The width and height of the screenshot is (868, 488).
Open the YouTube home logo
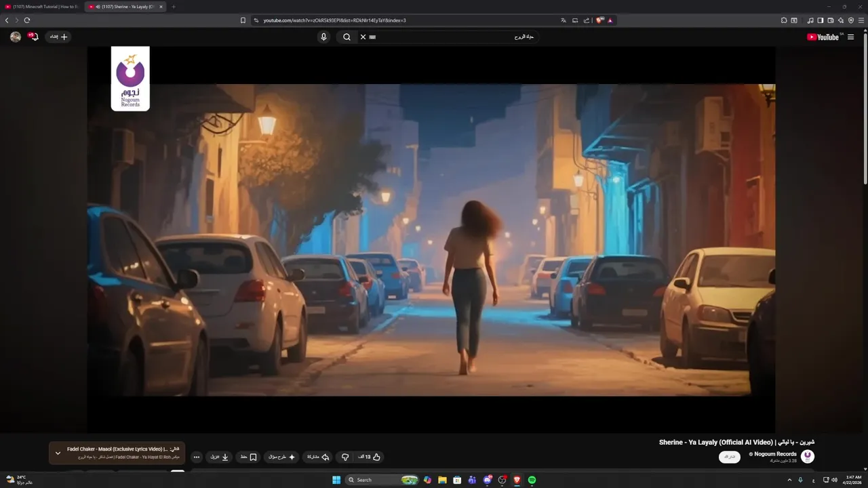coord(823,37)
